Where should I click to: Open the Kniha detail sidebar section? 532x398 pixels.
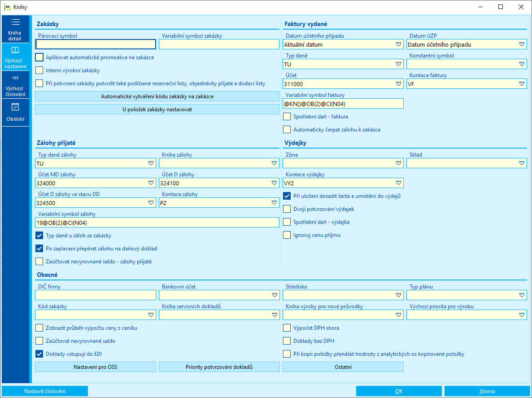pos(15,29)
